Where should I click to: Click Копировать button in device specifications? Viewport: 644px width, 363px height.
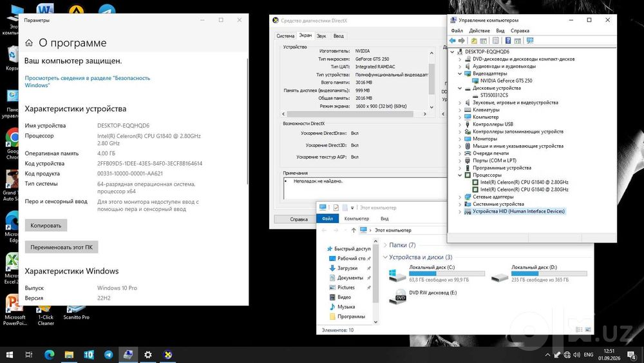click(46, 225)
